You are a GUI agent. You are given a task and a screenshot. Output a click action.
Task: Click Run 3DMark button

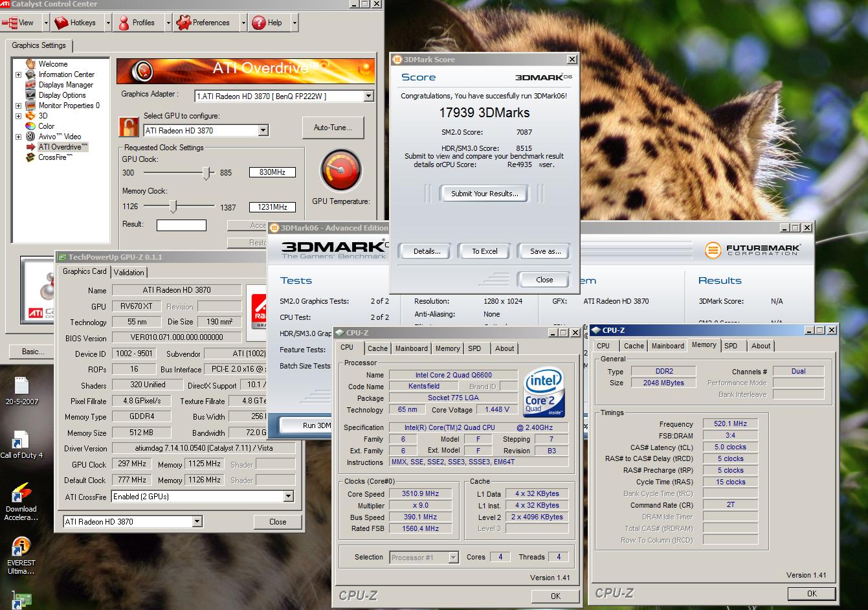pos(306,425)
